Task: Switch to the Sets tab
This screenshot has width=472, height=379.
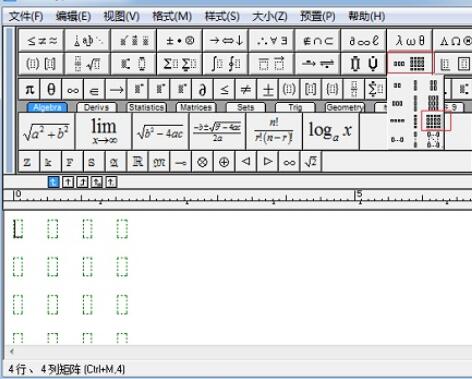Action: 246,107
